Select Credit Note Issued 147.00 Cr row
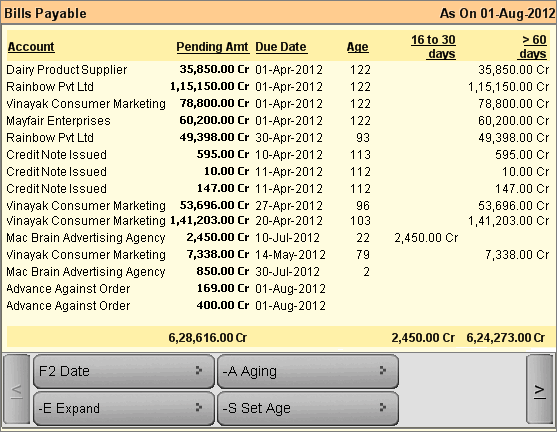The image size is (557, 432). tap(278, 189)
